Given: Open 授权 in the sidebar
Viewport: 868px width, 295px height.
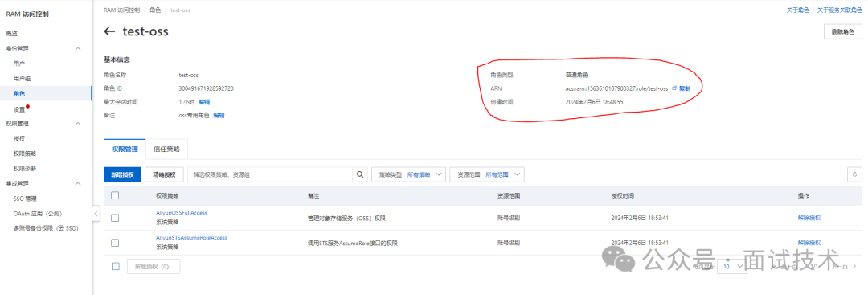Looking at the screenshot, I should coord(19,139).
